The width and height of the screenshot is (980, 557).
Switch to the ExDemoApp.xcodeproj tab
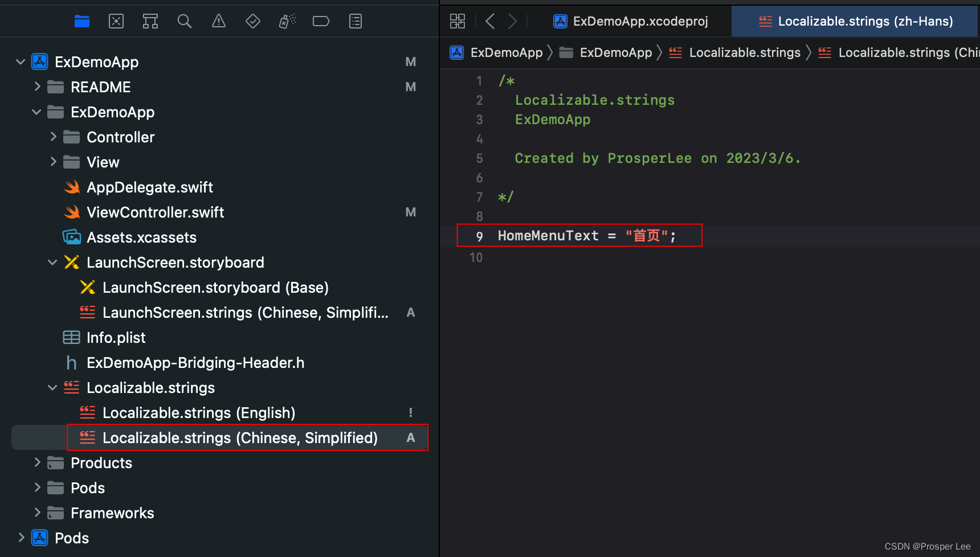pos(631,21)
